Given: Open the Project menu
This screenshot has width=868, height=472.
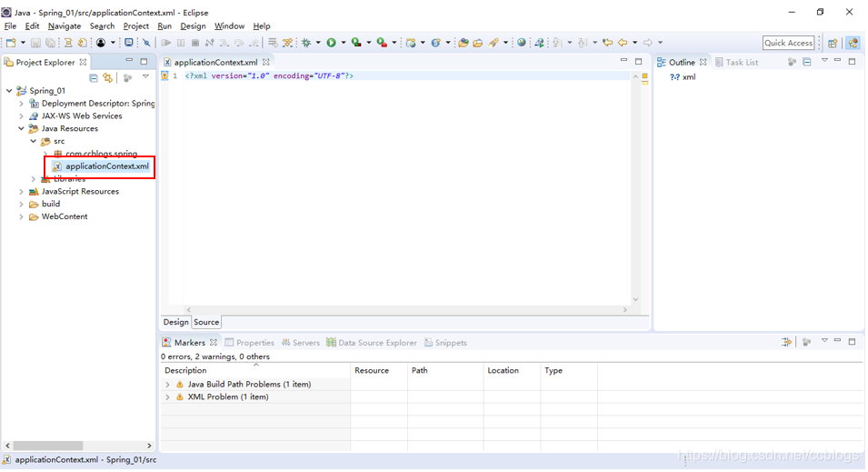Looking at the screenshot, I should (x=135, y=26).
